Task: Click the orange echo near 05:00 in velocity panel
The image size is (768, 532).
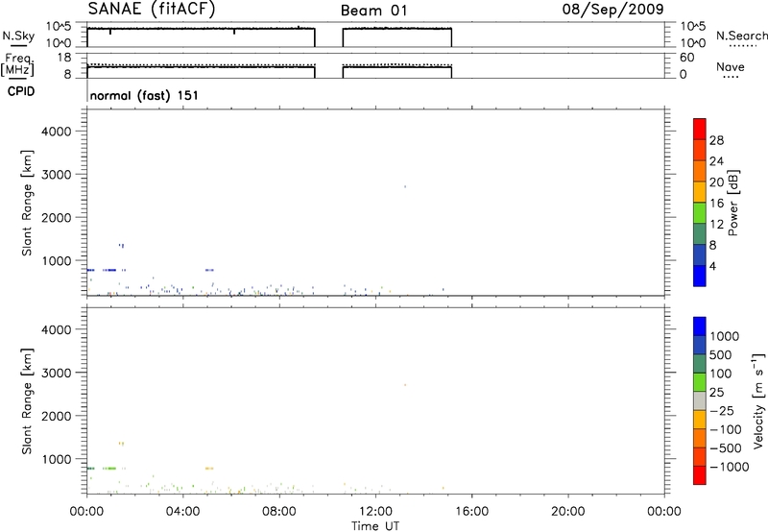Action: (x=209, y=469)
